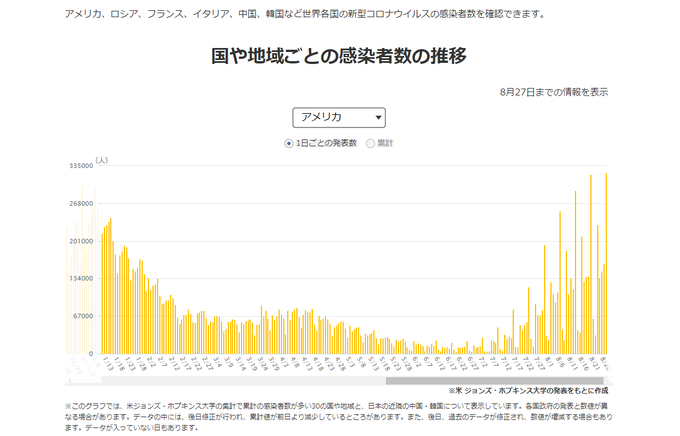Click the 4/3 date label on x-axis
This screenshot has width=680, height=436.
(284, 362)
